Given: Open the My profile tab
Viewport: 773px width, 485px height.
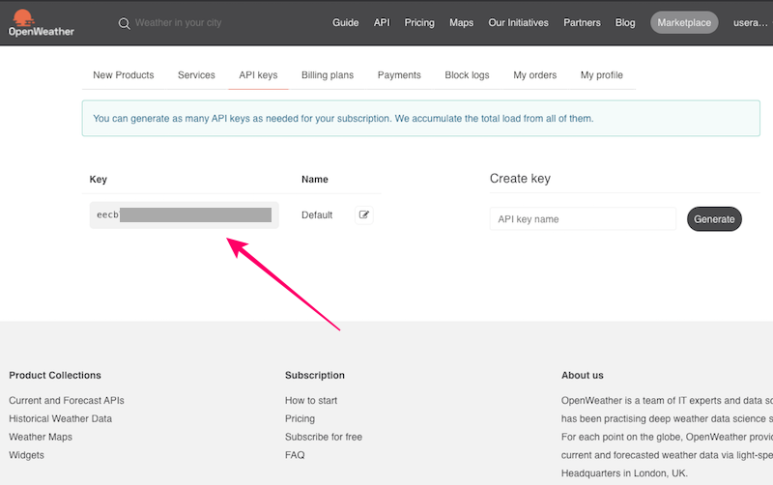Looking at the screenshot, I should click(601, 75).
